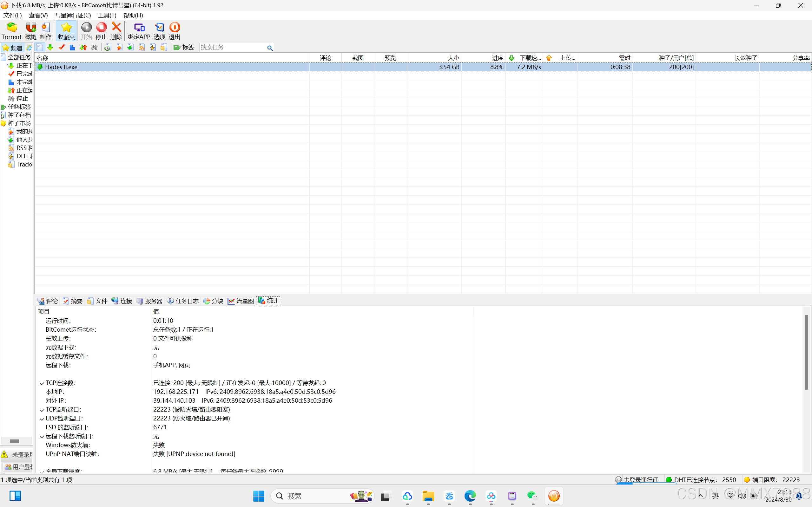Click the 标签 tag button
The image size is (812, 507).
click(x=184, y=48)
